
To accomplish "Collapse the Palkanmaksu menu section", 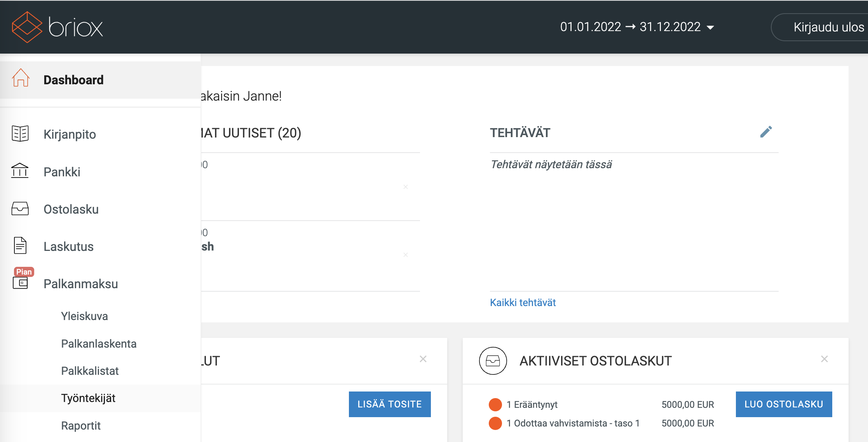I will click(80, 284).
